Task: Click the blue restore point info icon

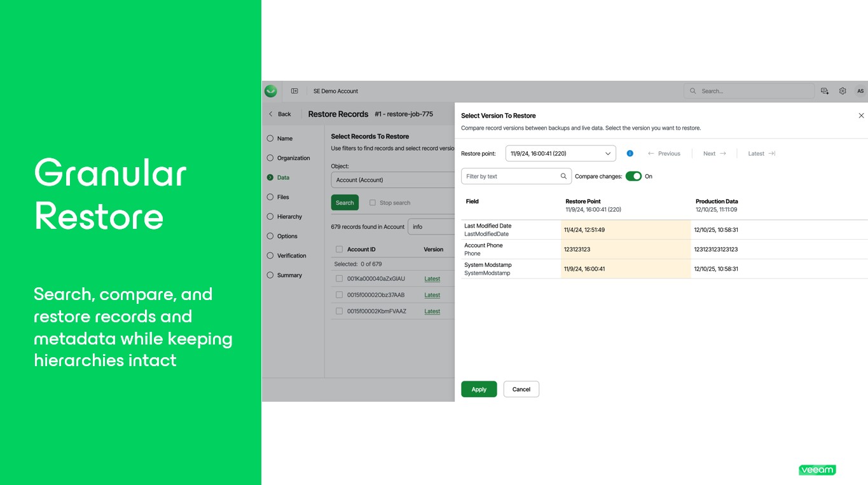Action: click(x=630, y=153)
